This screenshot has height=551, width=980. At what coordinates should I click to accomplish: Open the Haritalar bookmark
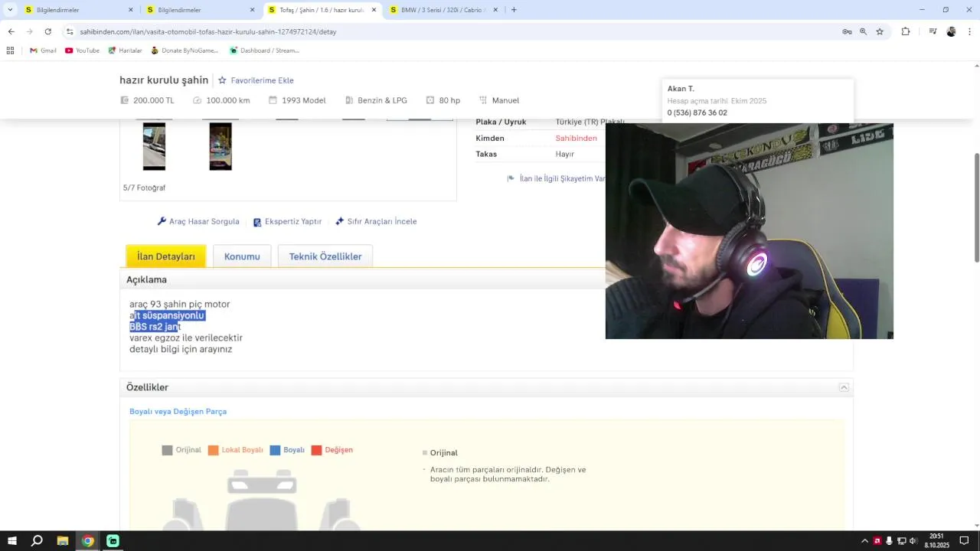point(125,51)
